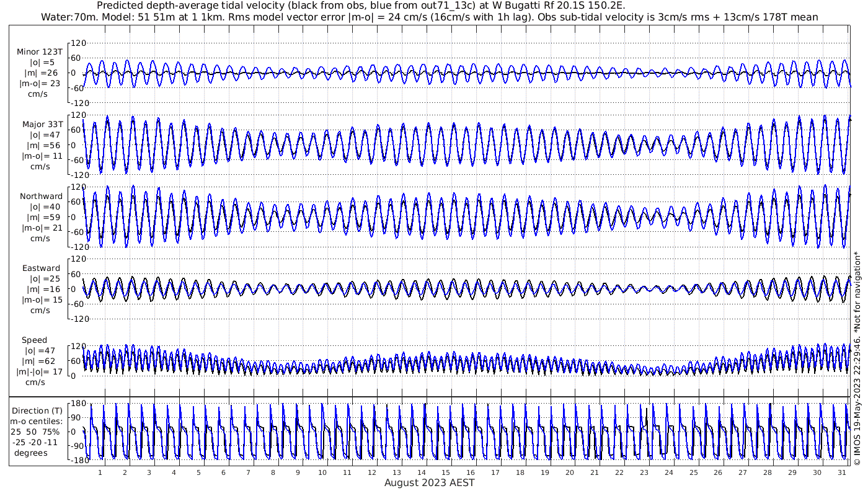Click the "|m|-|o|= 17" value in Speed panel
The image size is (868, 496).
pos(40,372)
